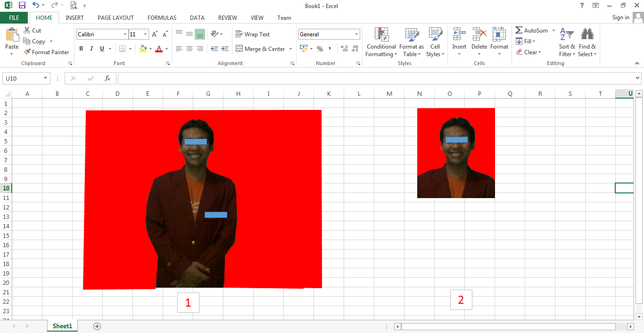Switch to the INSERT tab

[75, 18]
